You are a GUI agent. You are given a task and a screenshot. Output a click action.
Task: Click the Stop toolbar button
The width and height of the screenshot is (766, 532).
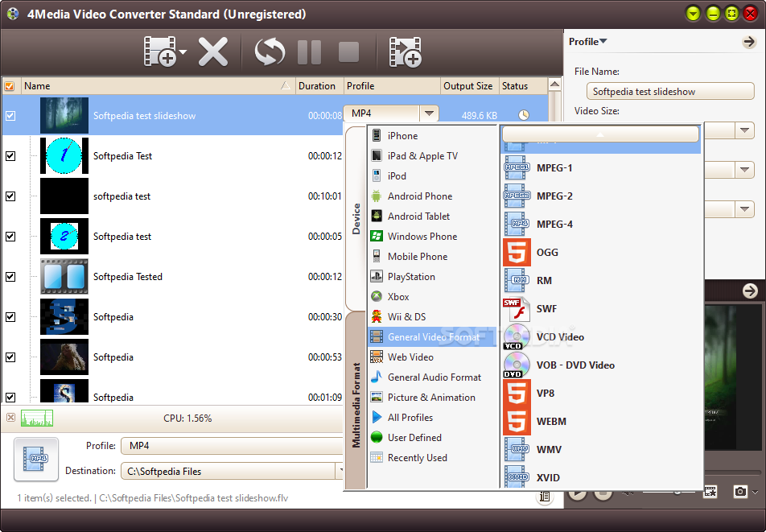(349, 52)
